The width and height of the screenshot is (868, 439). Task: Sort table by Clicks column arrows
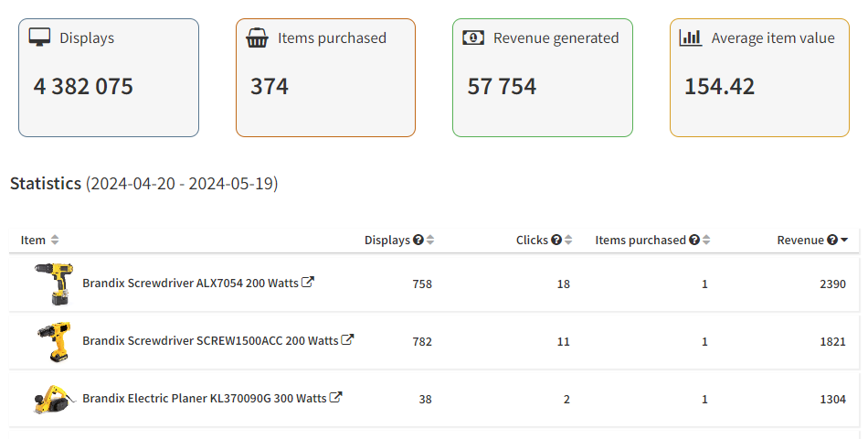[x=568, y=240]
